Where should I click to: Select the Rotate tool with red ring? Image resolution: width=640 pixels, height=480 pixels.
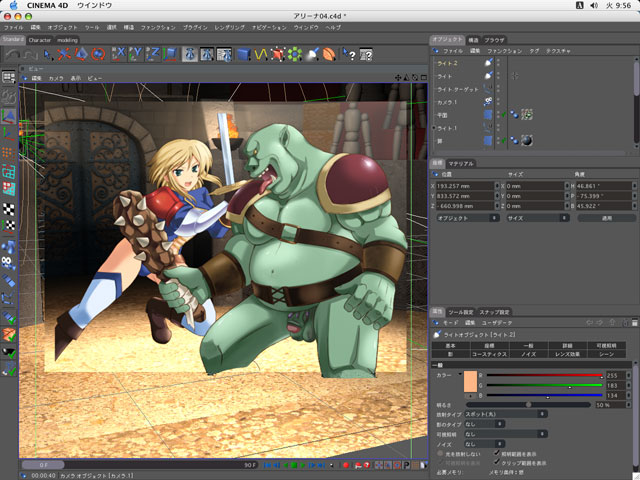click(98, 54)
